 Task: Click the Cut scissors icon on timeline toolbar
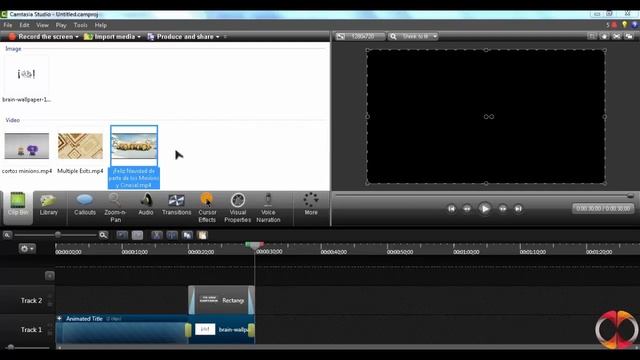[x=157, y=235]
